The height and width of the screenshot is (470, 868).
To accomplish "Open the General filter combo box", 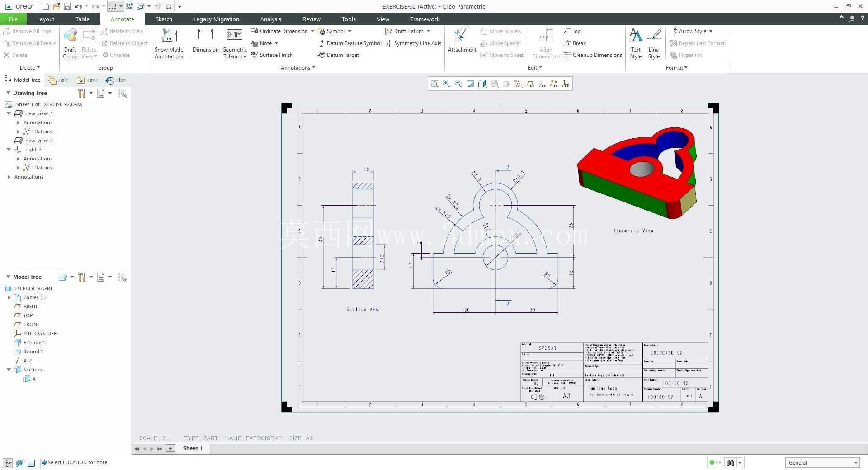I will 822,462.
